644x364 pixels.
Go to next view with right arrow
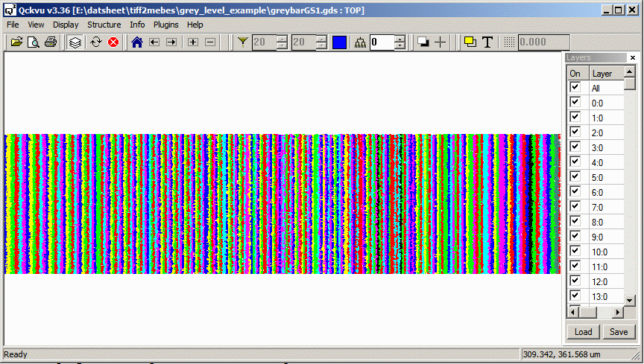[171, 42]
